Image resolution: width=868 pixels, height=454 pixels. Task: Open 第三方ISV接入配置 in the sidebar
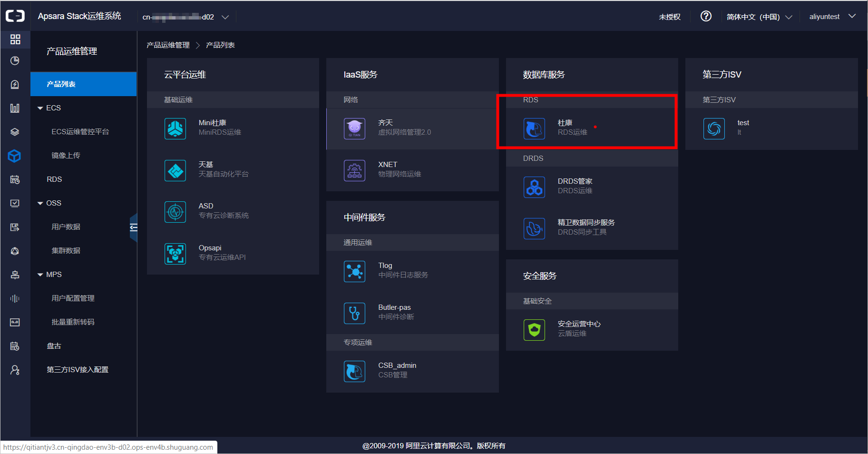click(x=78, y=370)
